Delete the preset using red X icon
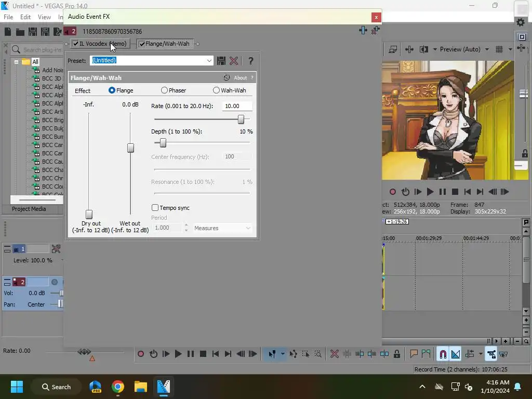The width and height of the screenshot is (532, 399). click(x=234, y=61)
